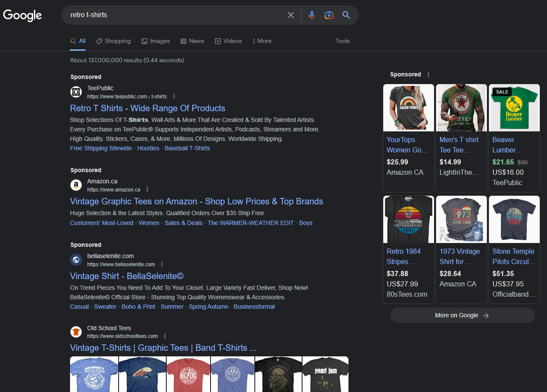Click the Google logo

tap(22, 15)
